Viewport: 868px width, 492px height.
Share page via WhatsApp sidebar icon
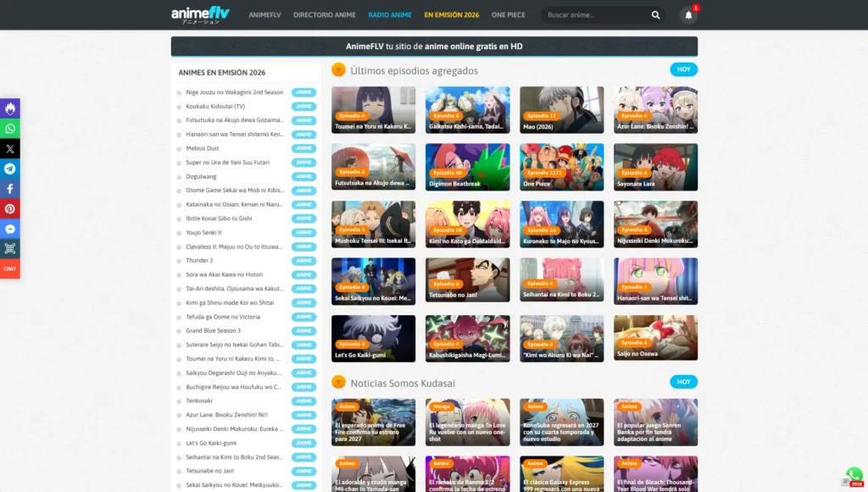click(x=10, y=129)
